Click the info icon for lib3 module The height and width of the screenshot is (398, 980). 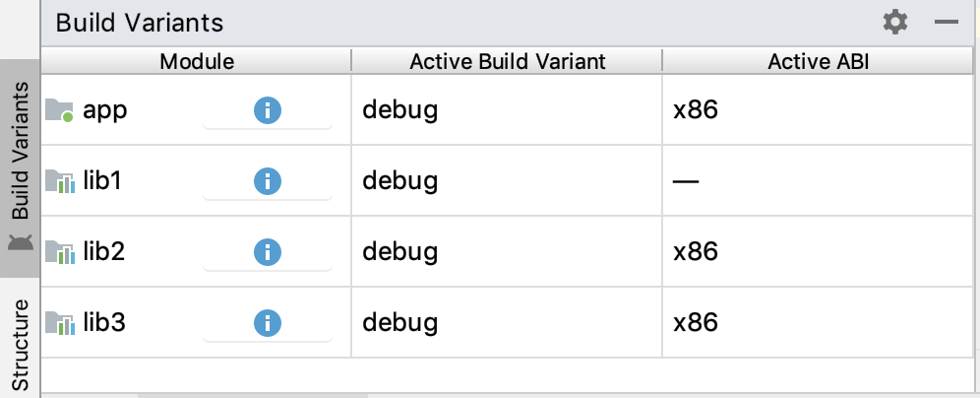pos(268,323)
